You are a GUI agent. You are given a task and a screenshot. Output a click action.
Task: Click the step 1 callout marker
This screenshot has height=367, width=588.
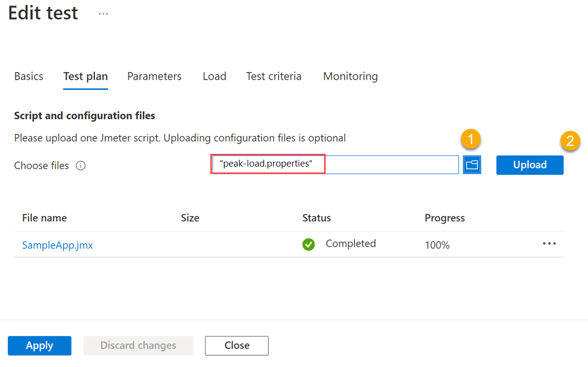(470, 139)
